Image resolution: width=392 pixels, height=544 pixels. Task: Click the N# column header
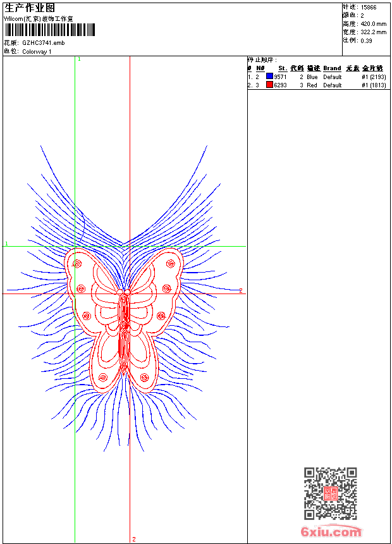[x=260, y=68]
